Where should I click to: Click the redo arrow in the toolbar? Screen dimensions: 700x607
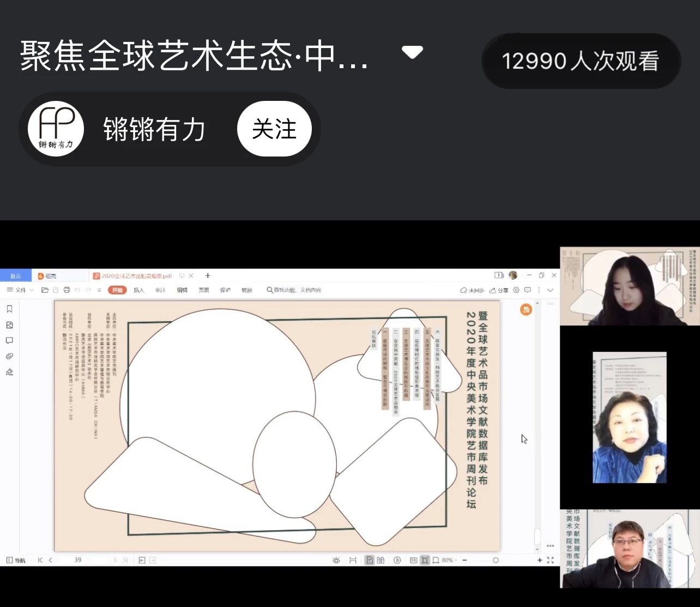(88, 290)
